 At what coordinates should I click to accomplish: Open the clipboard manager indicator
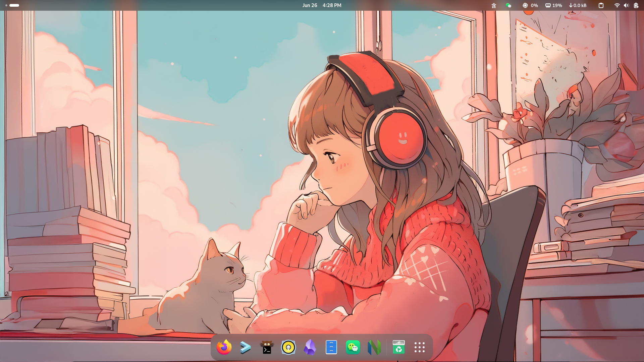(601, 5)
